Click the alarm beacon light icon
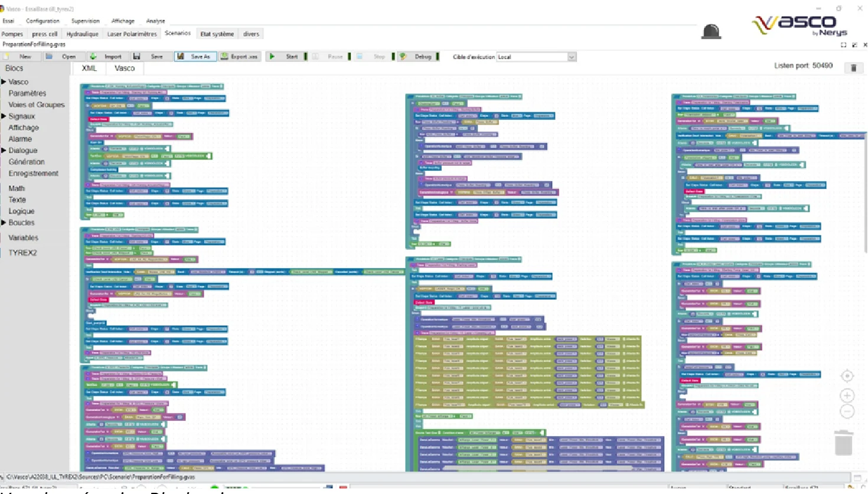The image size is (868, 494). tap(711, 32)
